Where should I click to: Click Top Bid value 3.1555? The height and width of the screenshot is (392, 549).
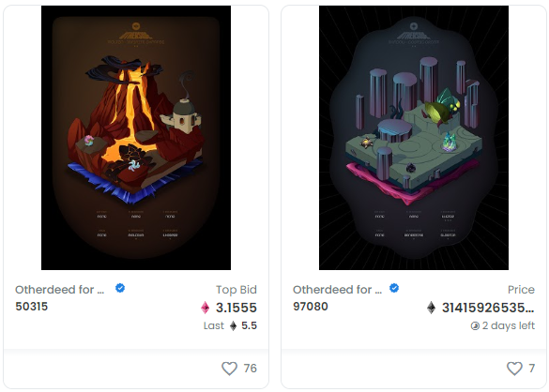(236, 308)
